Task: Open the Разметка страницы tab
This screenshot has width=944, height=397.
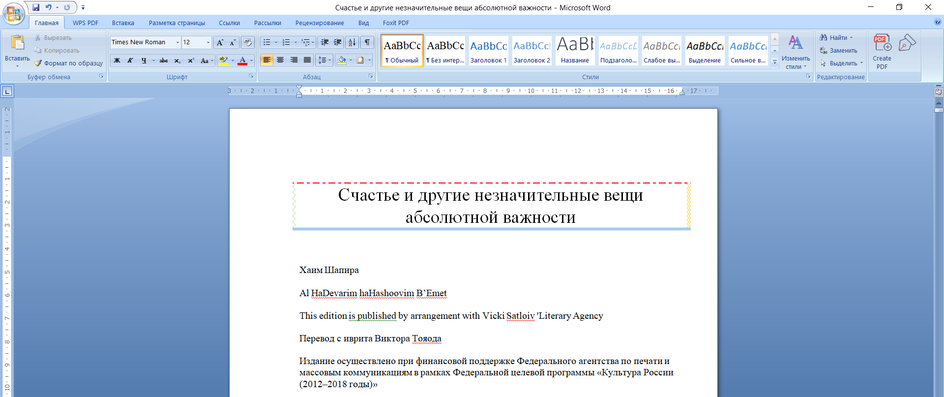Action: (x=177, y=23)
